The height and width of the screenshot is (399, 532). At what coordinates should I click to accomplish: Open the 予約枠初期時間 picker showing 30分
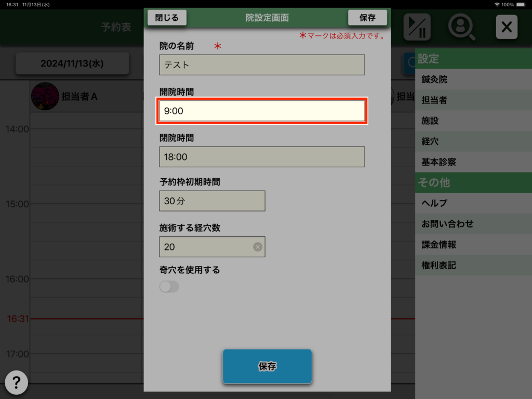[212, 201]
